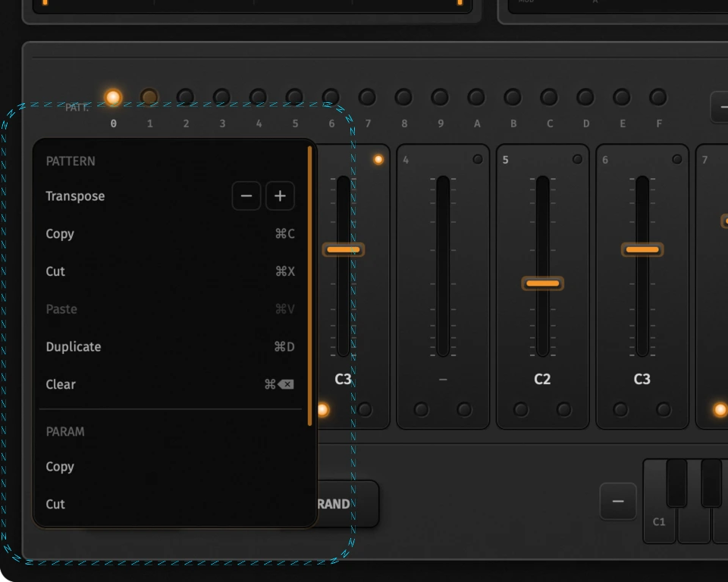This screenshot has width=728, height=582.
Task: Click step 5 slider handle
Action: point(543,283)
